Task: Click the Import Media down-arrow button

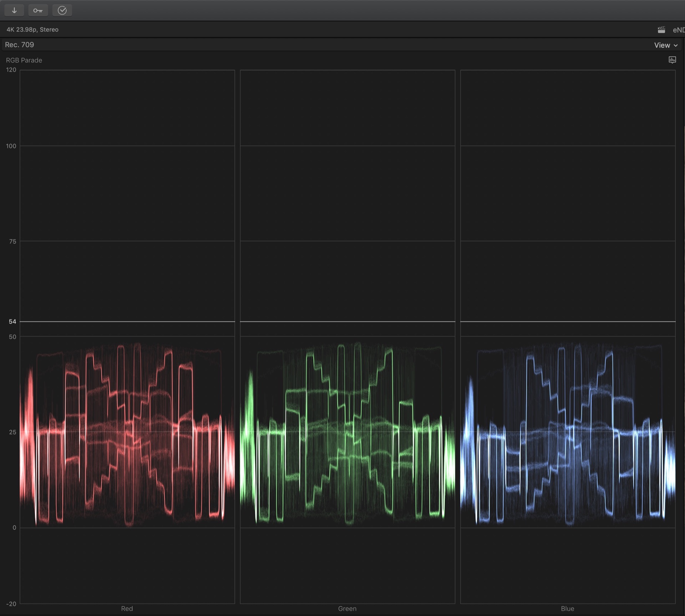Action: click(x=14, y=10)
